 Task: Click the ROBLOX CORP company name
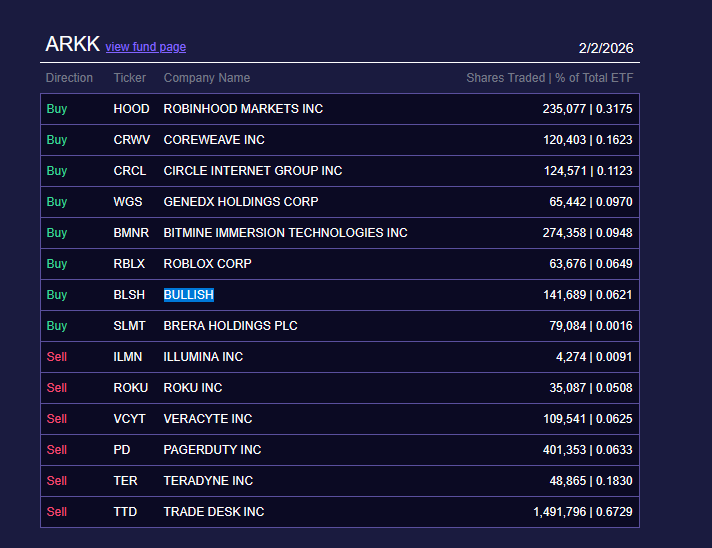207,264
